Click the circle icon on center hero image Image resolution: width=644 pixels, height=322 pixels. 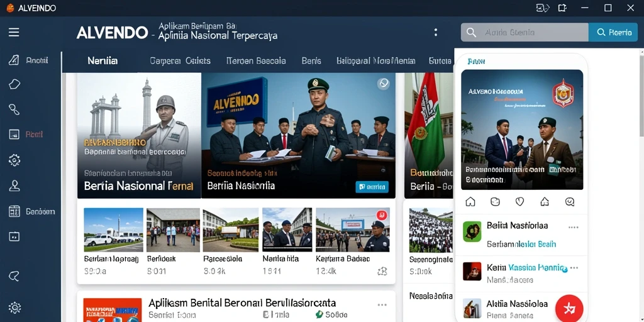point(383,84)
